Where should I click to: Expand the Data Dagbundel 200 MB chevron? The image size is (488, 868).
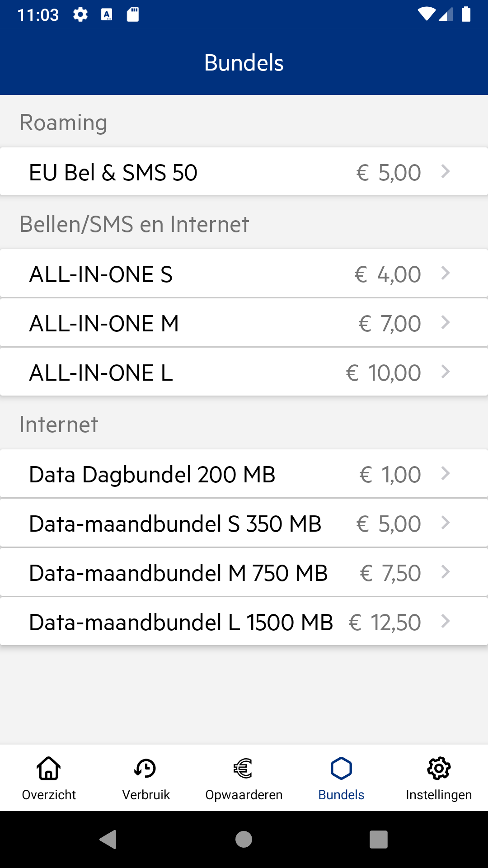tap(446, 473)
